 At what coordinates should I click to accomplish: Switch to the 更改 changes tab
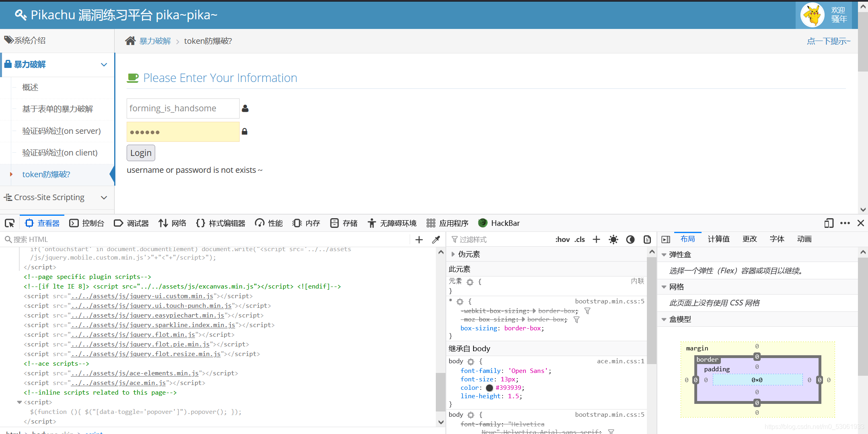coord(750,239)
